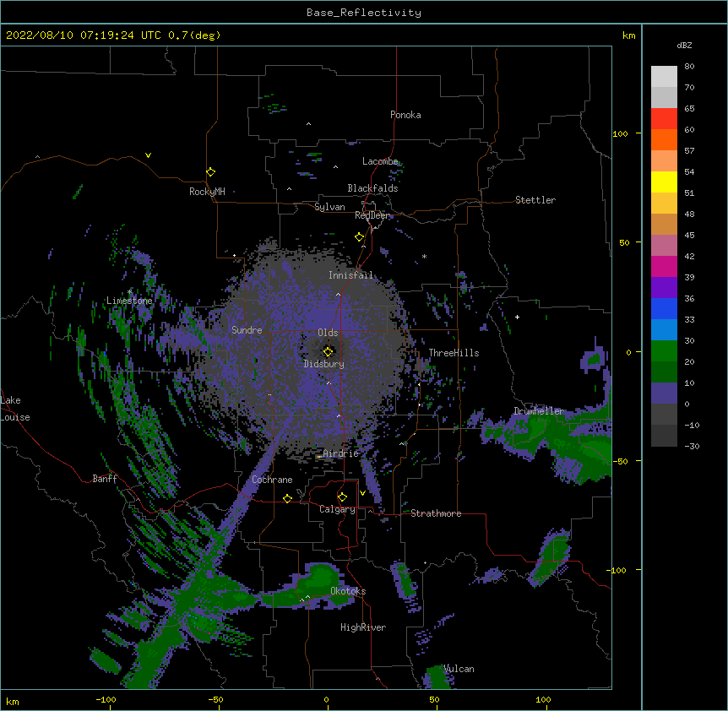728x711 pixels.
Task: Click the -30 value on the dBZ legend
Action: tap(692, 446)
